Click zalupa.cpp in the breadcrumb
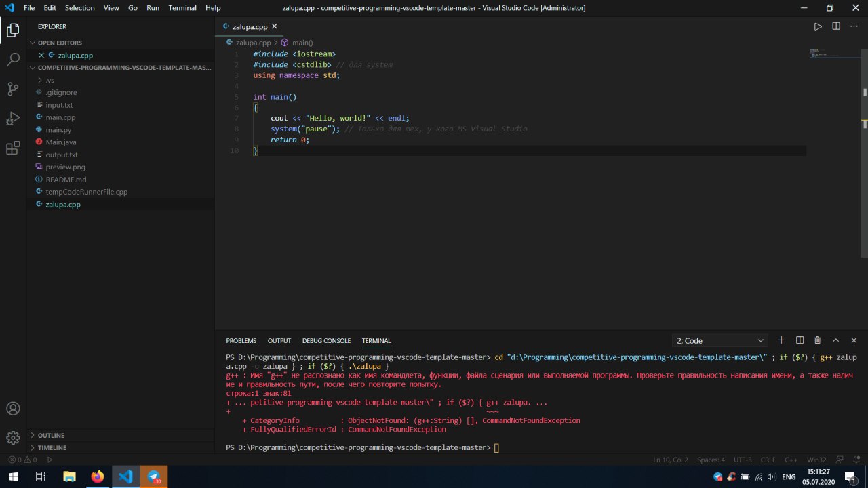Screen dimensions: 868x488 tap(253, 42)
